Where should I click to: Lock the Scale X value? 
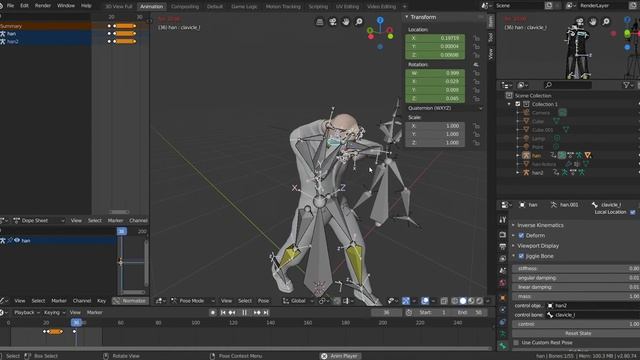476,126
